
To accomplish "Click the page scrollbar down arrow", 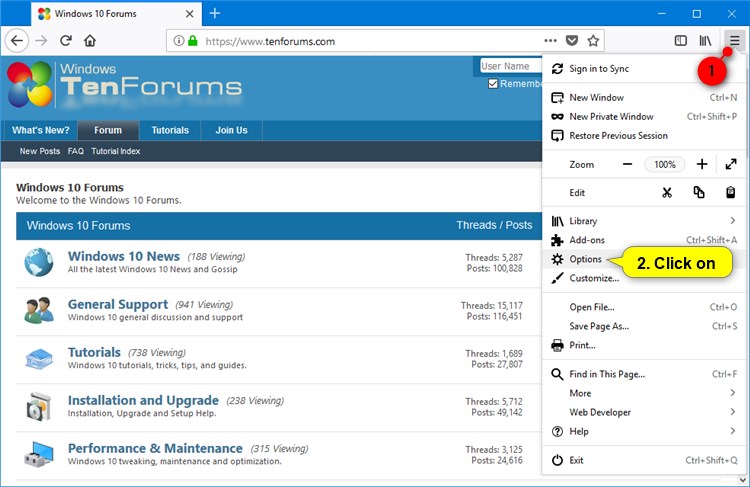I will coord(742,479).
